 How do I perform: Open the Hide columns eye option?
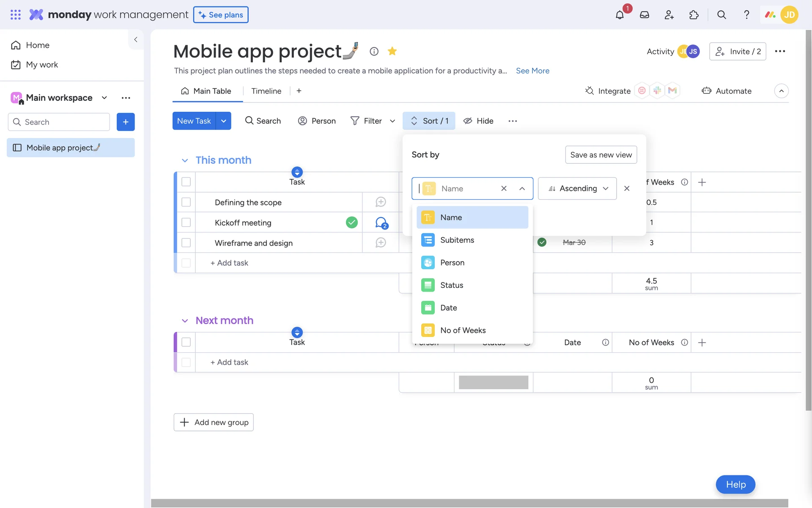pyautogui.click(x=478, y=121)
